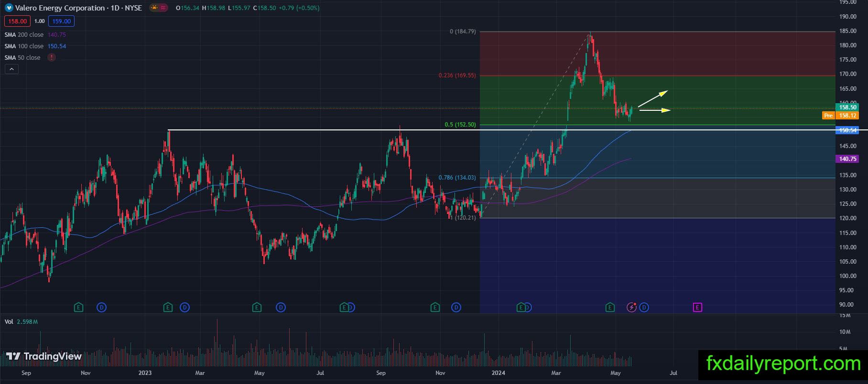Open the purple upcoming earnings marker
Screen dimensions: 868x384
697,308
